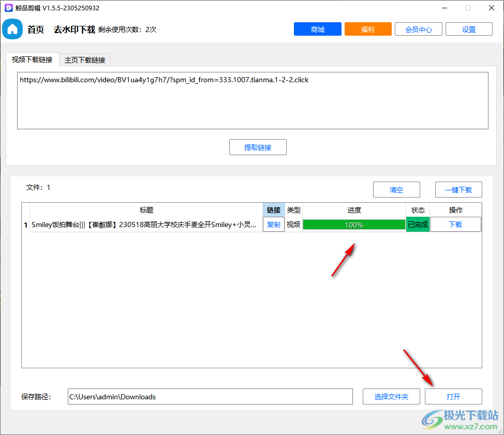Open the 商城 store button
The width and height of the screenshot is (504, 435).
[318, 29]
